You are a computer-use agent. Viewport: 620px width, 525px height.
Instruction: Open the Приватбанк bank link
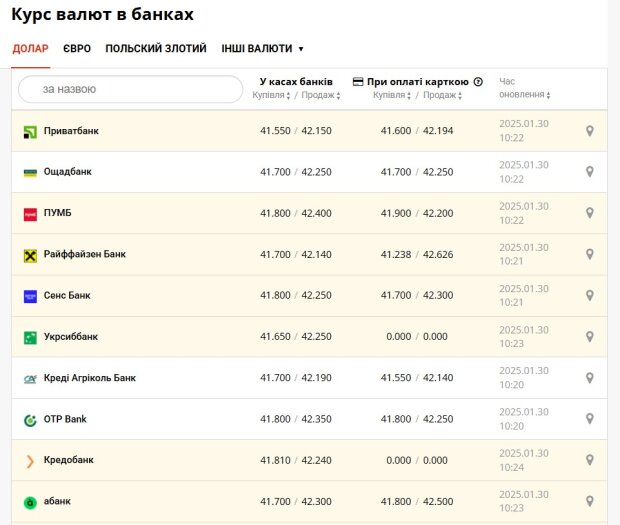point(71,131)
